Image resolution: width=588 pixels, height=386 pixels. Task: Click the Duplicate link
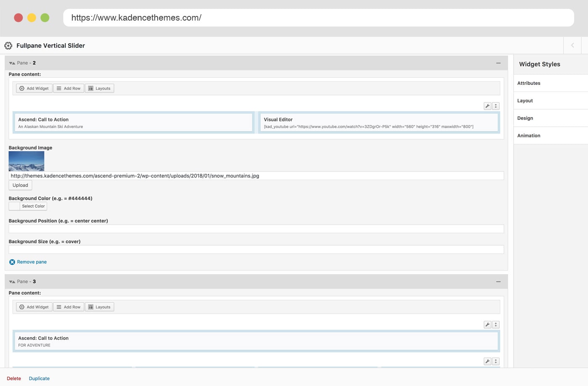coord(39,378)
